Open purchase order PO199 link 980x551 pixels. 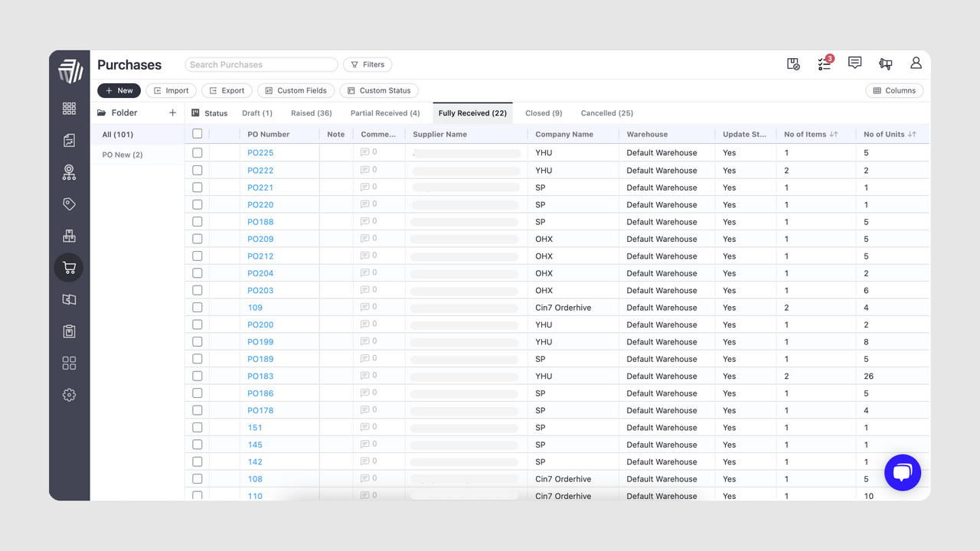(x=260, y=342)
